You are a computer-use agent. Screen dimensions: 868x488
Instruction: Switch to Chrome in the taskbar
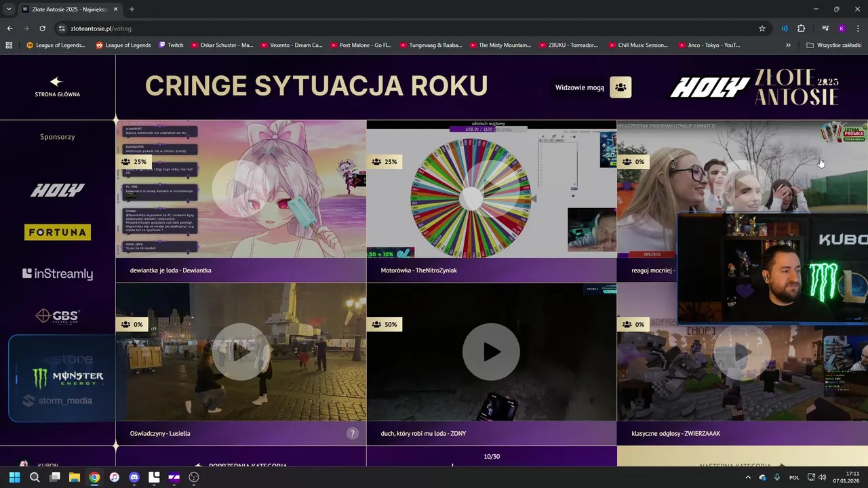[94, 477]
